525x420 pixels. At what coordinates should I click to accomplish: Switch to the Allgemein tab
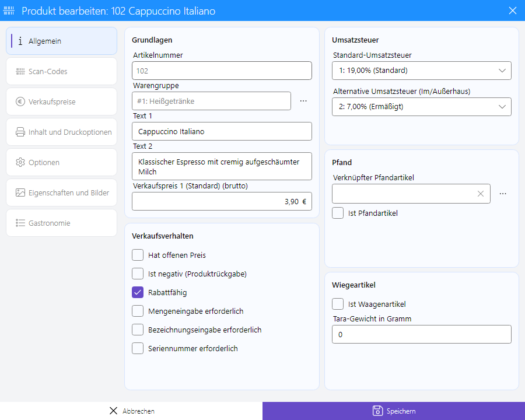(x=62, y=41)
